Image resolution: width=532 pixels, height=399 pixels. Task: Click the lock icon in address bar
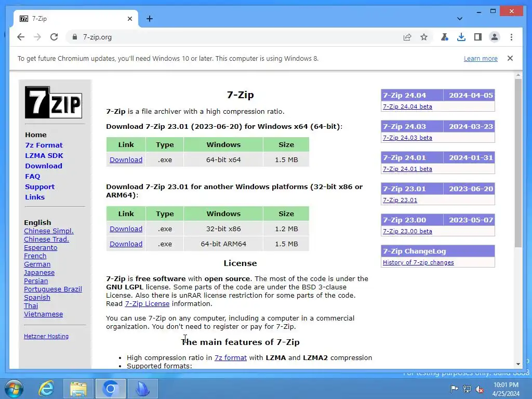click(x=75, y=37)
